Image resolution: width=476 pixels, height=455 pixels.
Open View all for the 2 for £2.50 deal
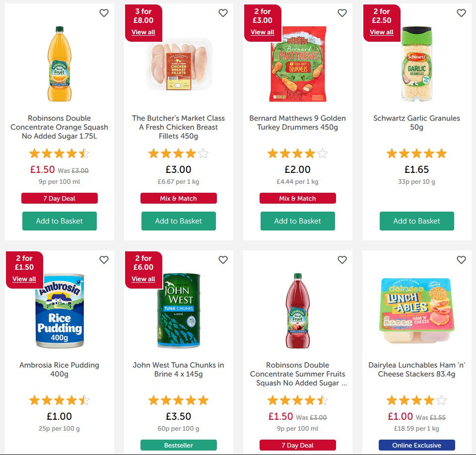click(x=381, y=32)
